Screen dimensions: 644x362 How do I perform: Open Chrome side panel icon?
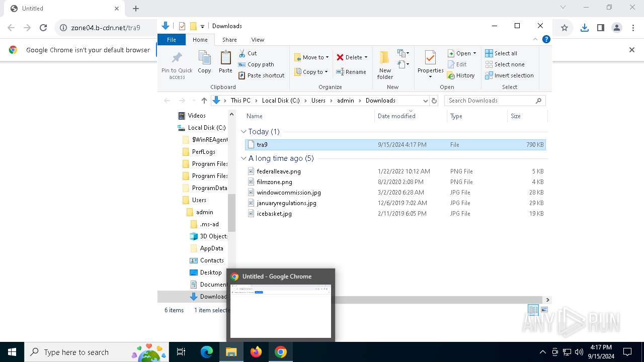point(601,28)
